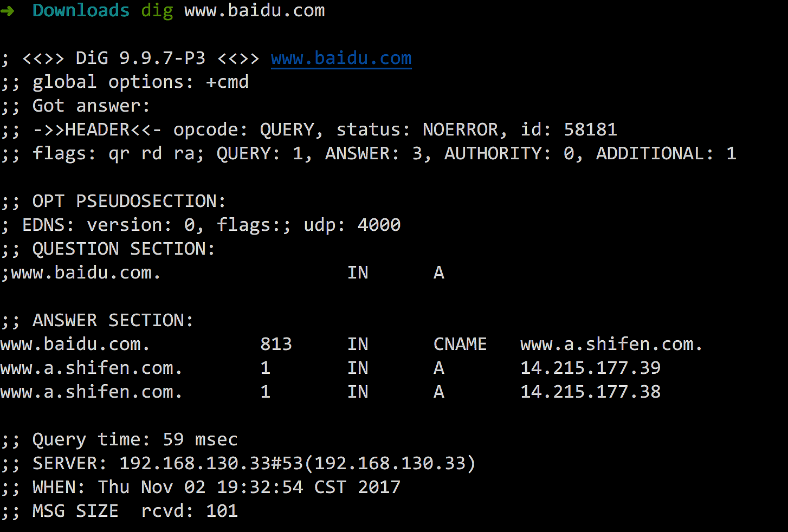Click the OPT PSEUDOSECTION heading
This screenshot has height=532, width=788.
(x=130, y=201)
